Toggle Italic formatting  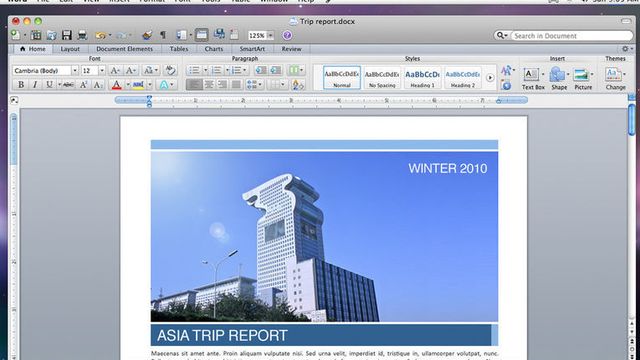(x=35, y=84)
